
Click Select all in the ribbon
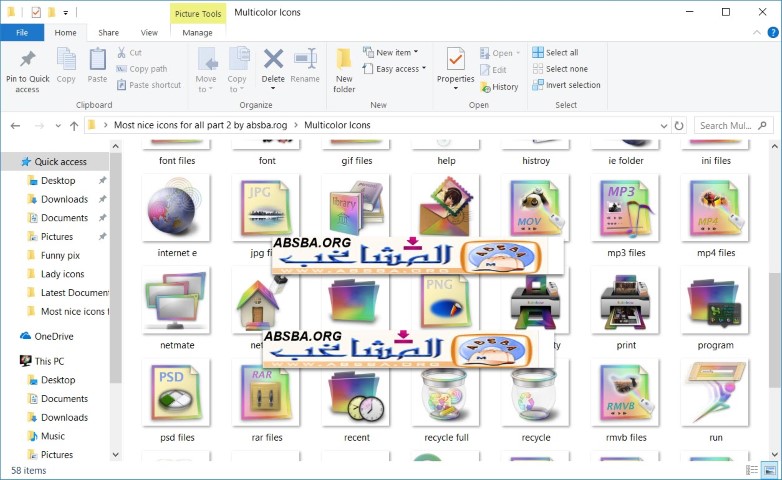tap(555, 52)
